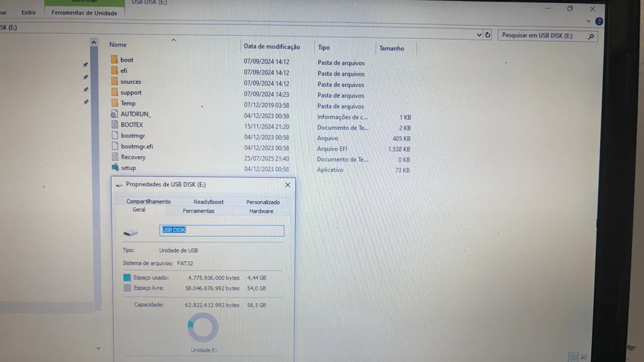Click the 1.538 KB size of bootmgr.efi
This screenshot has width=644, height=362.
point(399,149)
